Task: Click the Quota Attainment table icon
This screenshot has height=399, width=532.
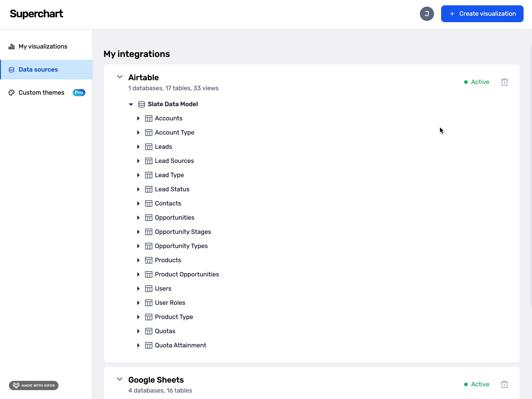Action: point(149,345)
